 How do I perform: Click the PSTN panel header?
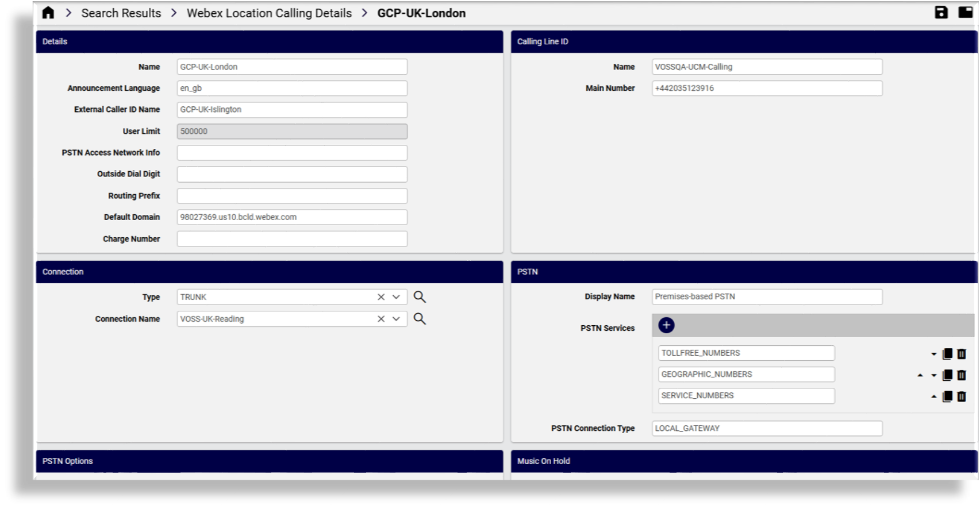(744, 272)
